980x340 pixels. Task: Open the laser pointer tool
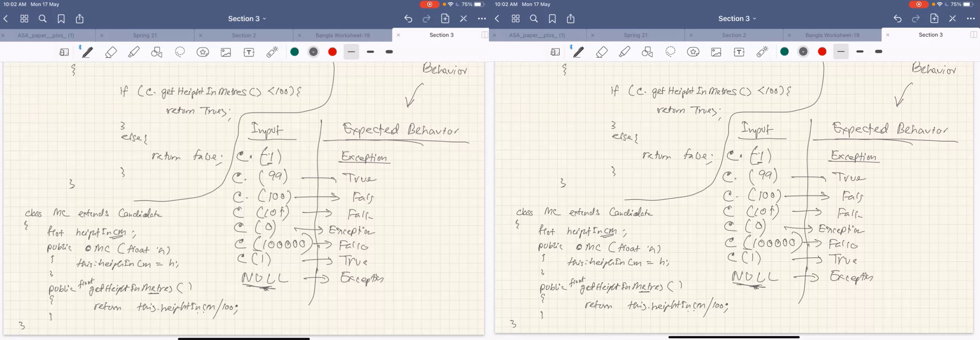(x=271, y=52)
